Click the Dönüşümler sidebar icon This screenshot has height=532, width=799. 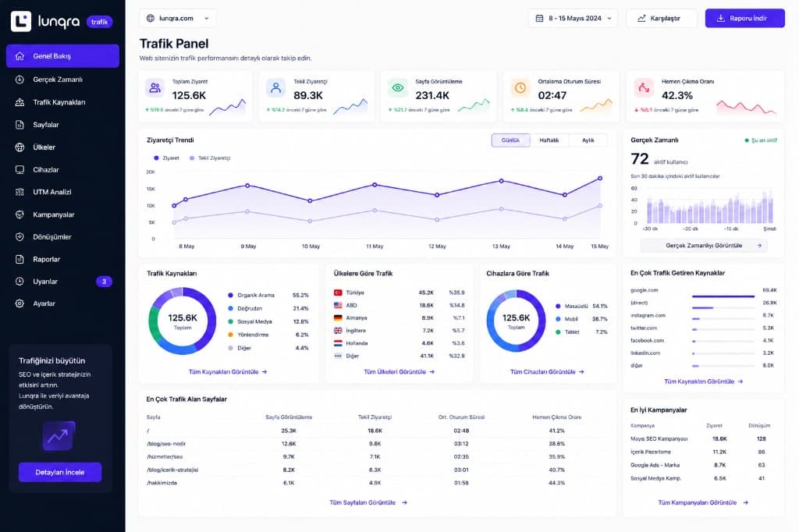tap(20, 237)
